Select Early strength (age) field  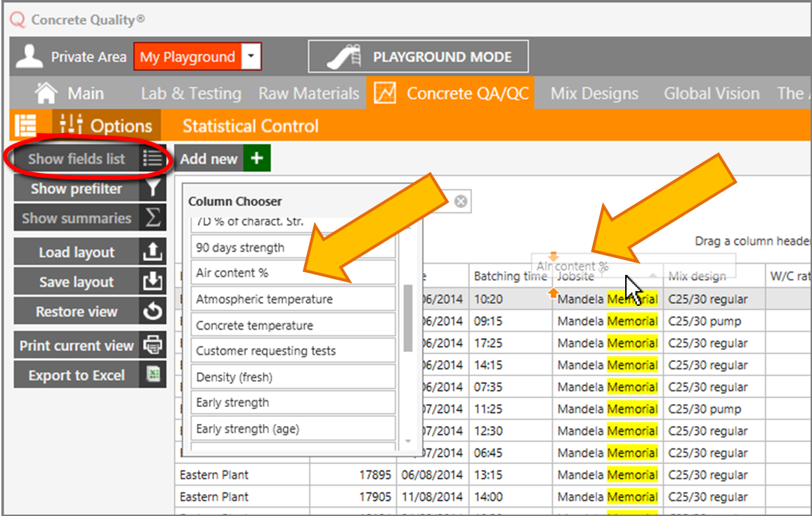point(293,428)
